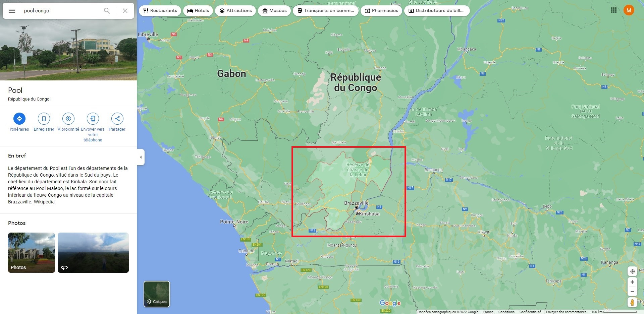
Task: Select the Hôtels filter chip
Action: [198, 11]
